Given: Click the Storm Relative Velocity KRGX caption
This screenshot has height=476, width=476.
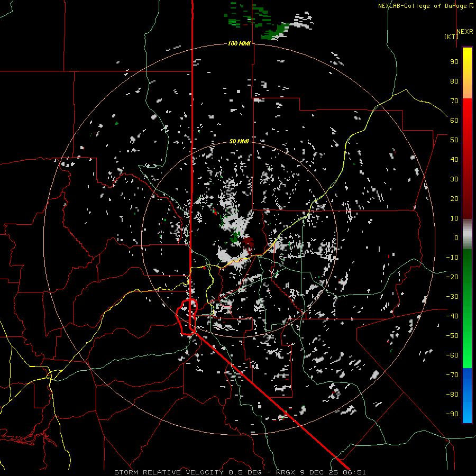Looking at the screenshot, I should [240, 472].
